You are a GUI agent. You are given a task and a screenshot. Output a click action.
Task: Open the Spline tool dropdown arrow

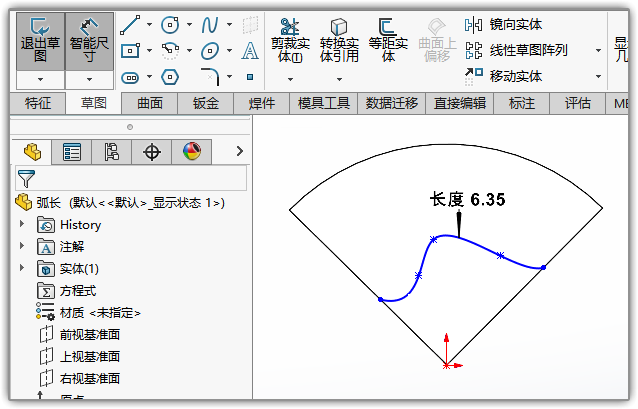point(229,25)
